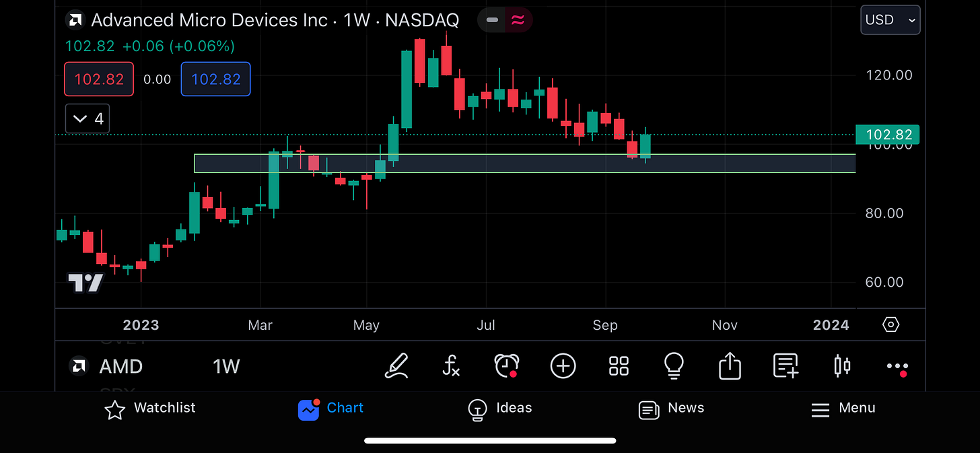Change the candlestick chart type
This screenshot has width=980, height=453.
(x=842, y=366)
